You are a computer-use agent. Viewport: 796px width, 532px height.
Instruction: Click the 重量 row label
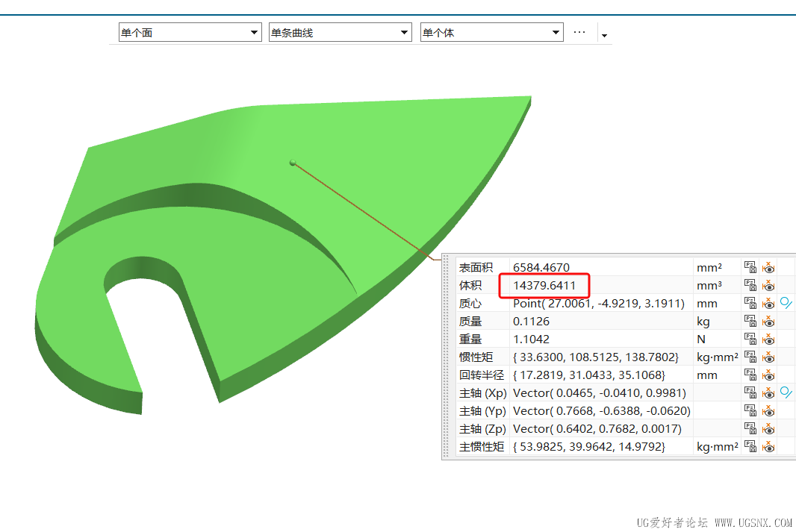tap(470, 339)
